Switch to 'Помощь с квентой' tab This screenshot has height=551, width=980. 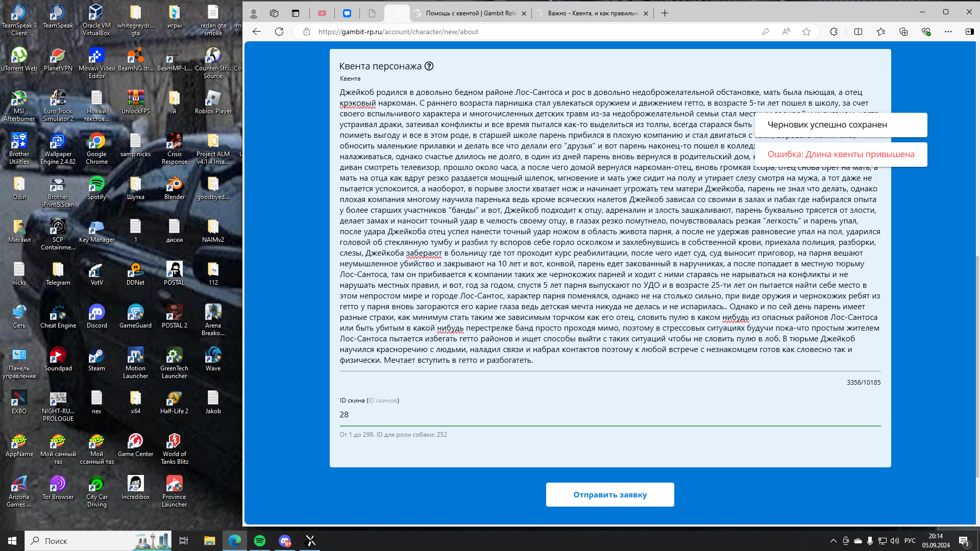tap(470, 13)
